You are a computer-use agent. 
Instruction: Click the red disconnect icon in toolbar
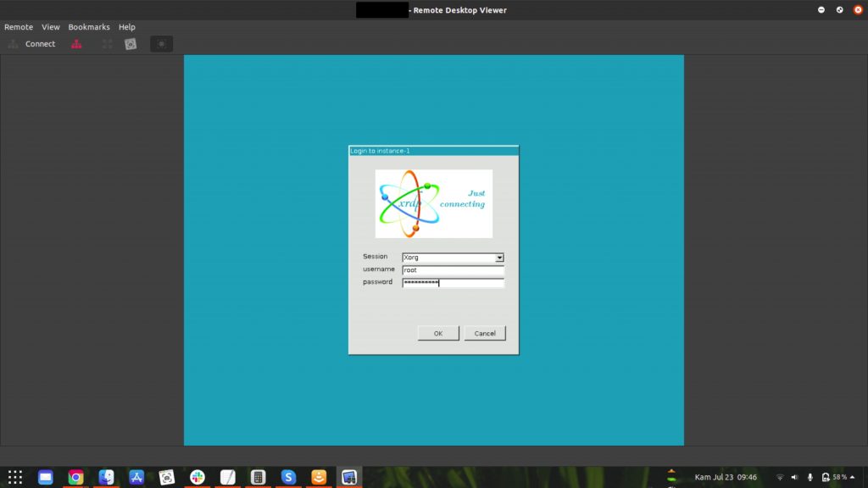76,44
